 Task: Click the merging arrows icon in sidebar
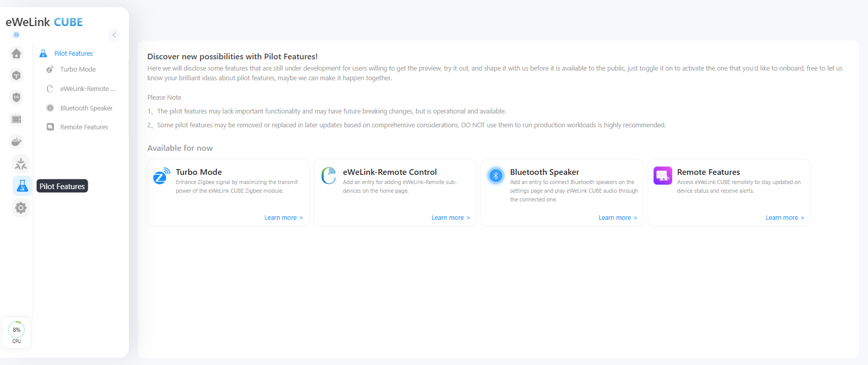point(21,164)
